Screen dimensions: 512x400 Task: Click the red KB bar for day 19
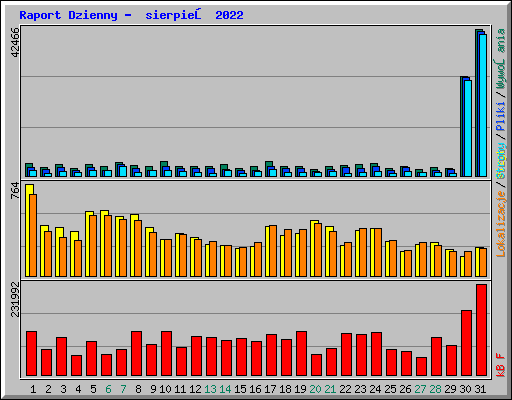302,353
